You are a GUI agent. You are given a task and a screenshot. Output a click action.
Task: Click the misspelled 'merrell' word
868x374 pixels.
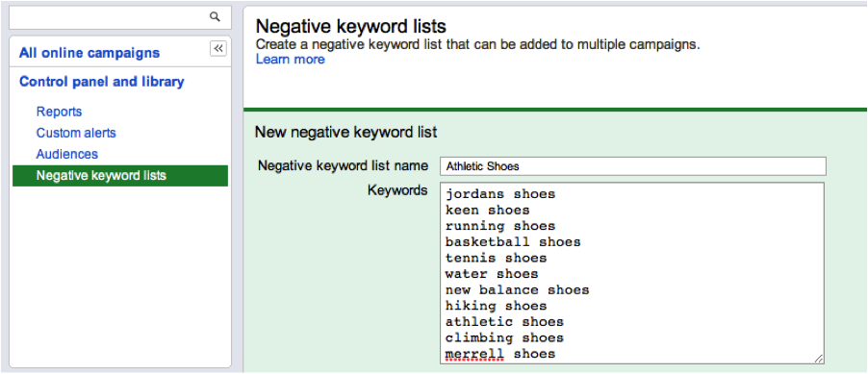point(475,354)
